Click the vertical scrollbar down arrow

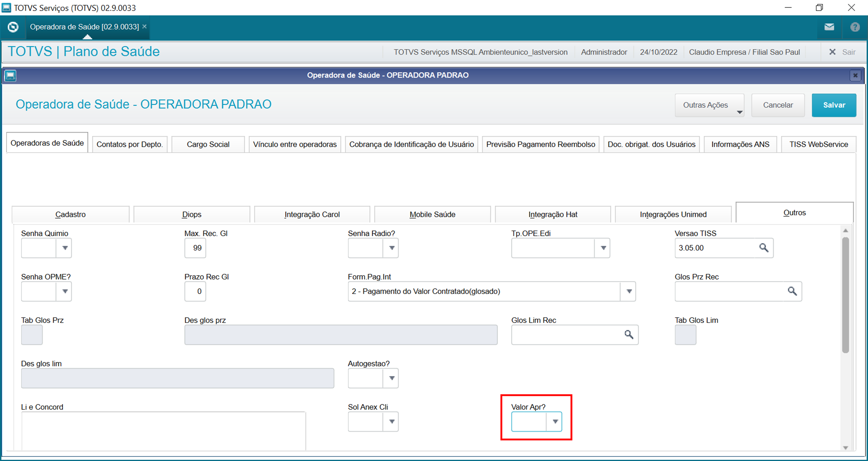point(845,447)
